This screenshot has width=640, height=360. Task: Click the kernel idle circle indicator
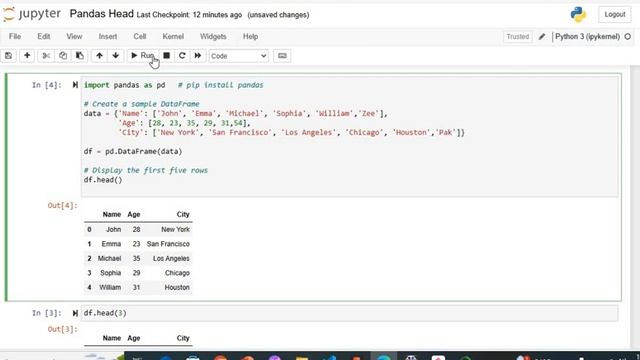pyautogui.click(x=628, y=37)
